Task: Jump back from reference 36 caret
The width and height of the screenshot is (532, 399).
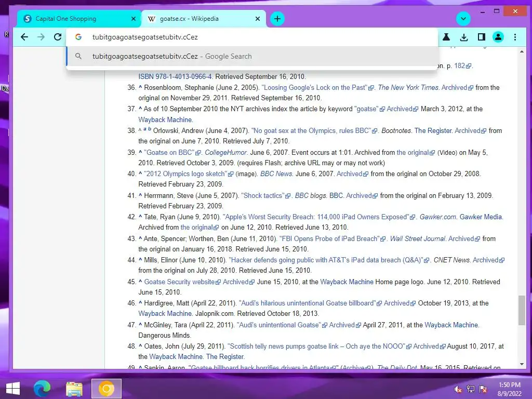Action: click(x=140, y=87)
